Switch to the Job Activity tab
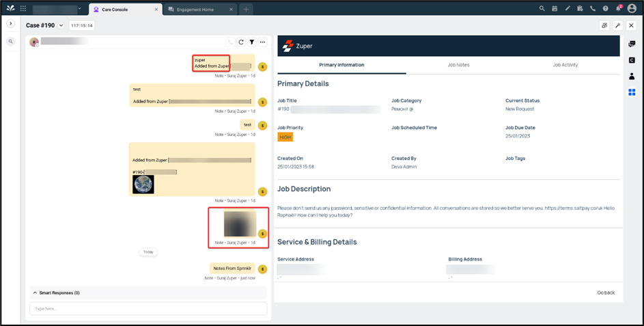This screenshot has width=644, height=326. (x=565, y=65)
